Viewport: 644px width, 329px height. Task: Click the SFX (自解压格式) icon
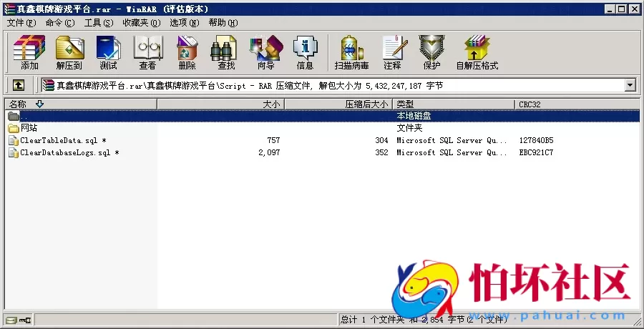tap(477, 53)
